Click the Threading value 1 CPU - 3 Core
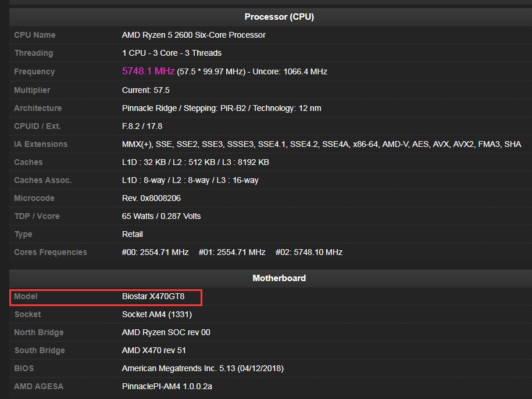Screen dimensions: 532x399 point(172,53)
